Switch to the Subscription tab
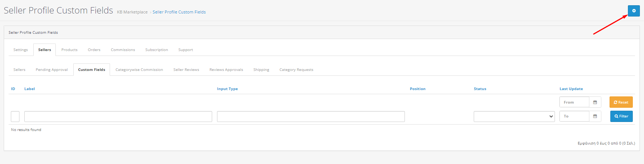Image resolution: width=644 pixels, height=164 pixels. 156,50
